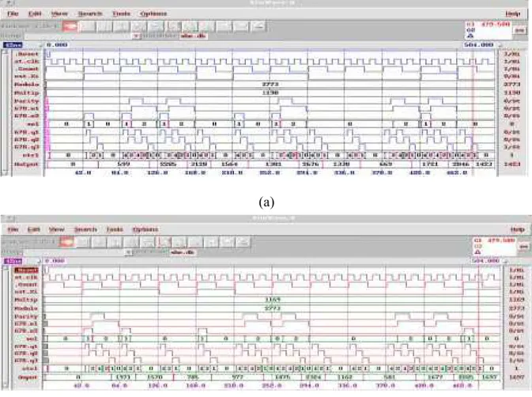The image size is (532, 397).
Task: Click Help in the lower window menu bar
Action: click(x=518, y=229)
